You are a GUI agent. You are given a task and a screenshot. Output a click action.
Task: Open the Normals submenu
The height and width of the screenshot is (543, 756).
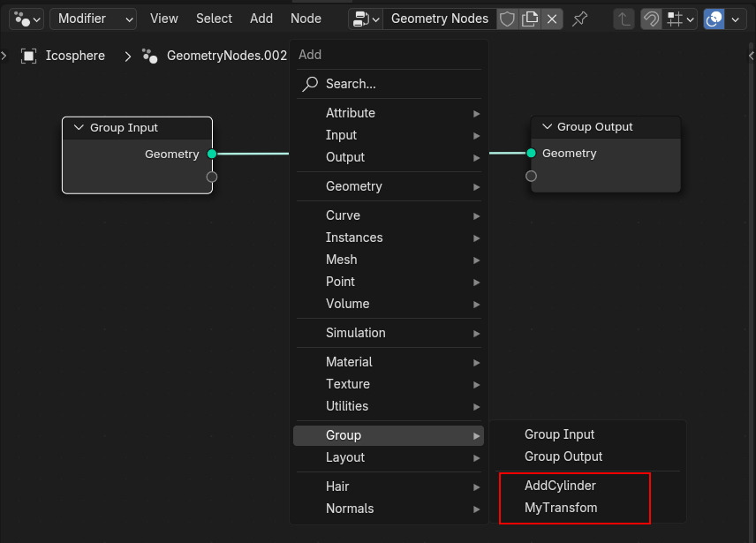(389, 509)
